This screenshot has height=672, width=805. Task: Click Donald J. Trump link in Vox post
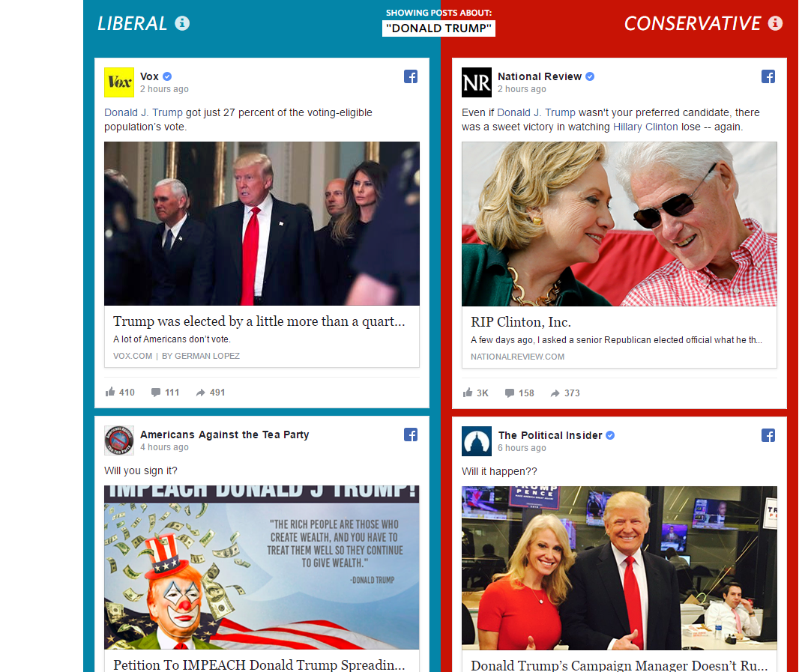click(x=143, y=112)
